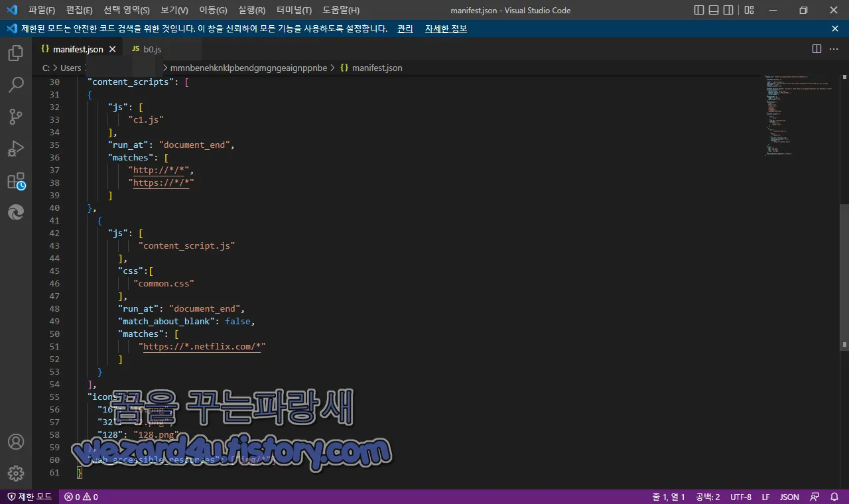Open the 터미널 menu
The height and width of the screenshot is (504, 849).
pyautogui.click(x=294, y=10)
